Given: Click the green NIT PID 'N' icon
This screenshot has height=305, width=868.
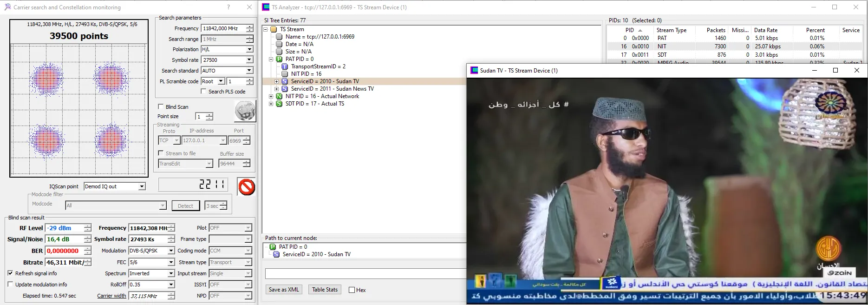Looking at the screenshot, I should click(279, 96).
